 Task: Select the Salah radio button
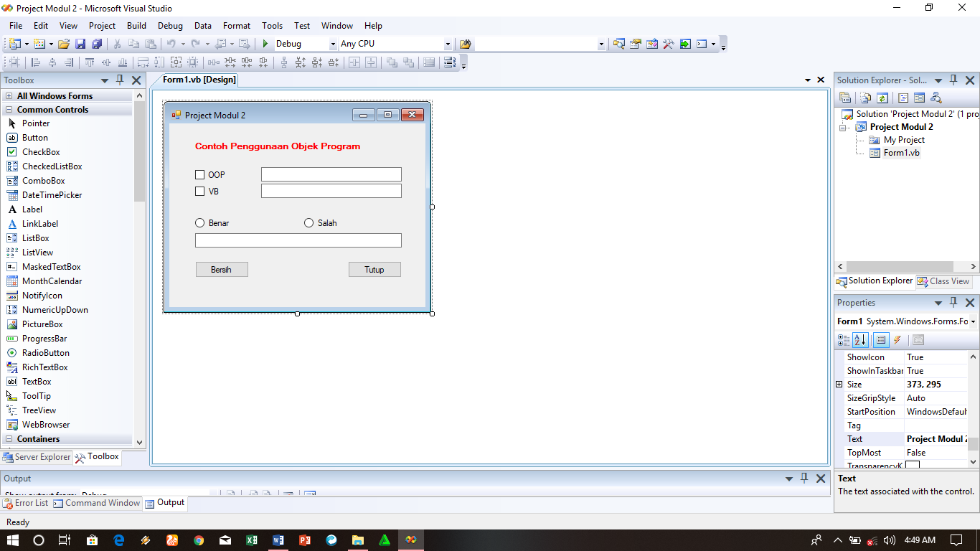[308, 222]
